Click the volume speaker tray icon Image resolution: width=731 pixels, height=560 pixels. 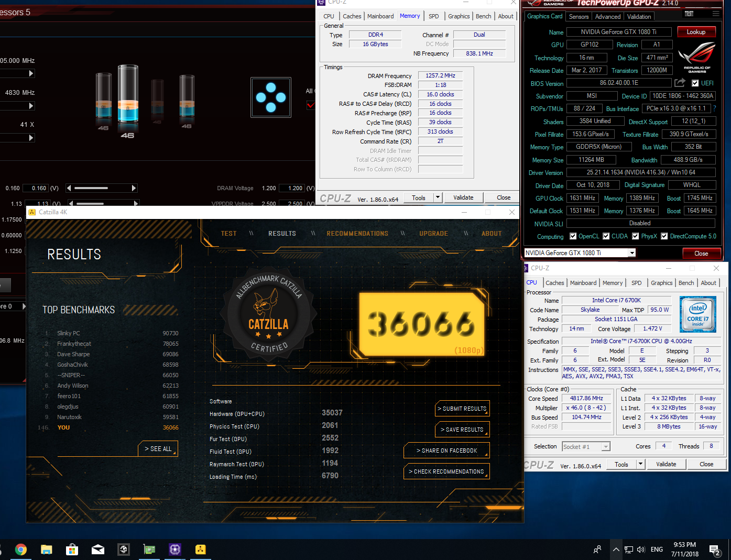point(641,550)
